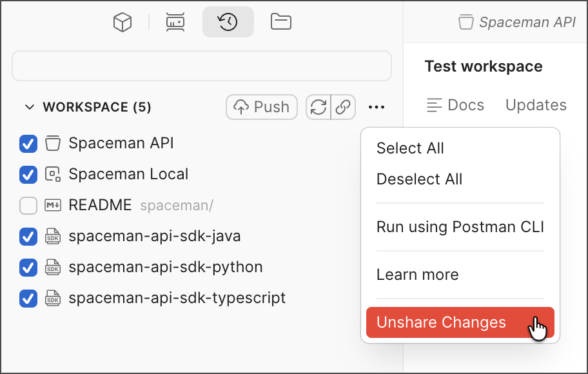This screenshot has height=374, width=588.
Task: Click the link chain icon button
Action: pyautogui.click(x=343, y=107)
